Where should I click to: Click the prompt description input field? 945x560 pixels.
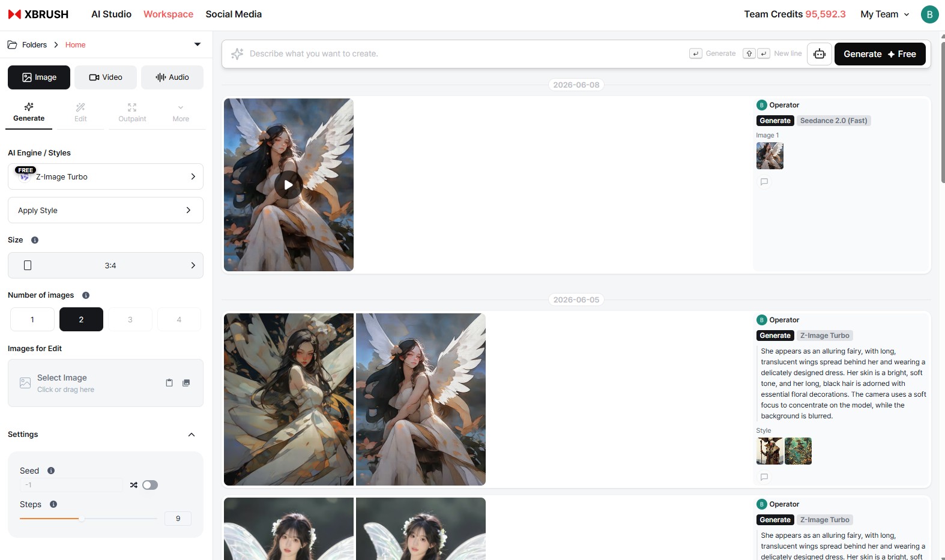click(x=465, y=53)
